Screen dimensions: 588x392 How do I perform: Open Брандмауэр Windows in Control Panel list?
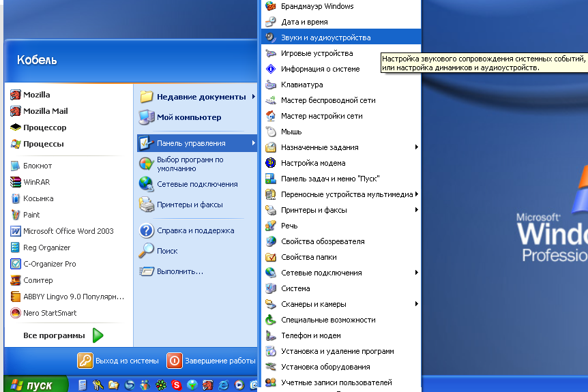tap(341, 6)
